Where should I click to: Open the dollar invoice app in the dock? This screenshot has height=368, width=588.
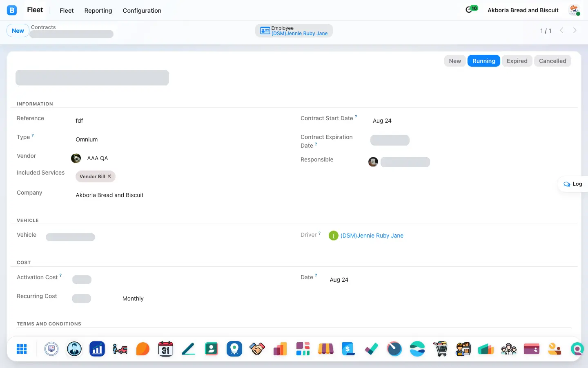349,349
